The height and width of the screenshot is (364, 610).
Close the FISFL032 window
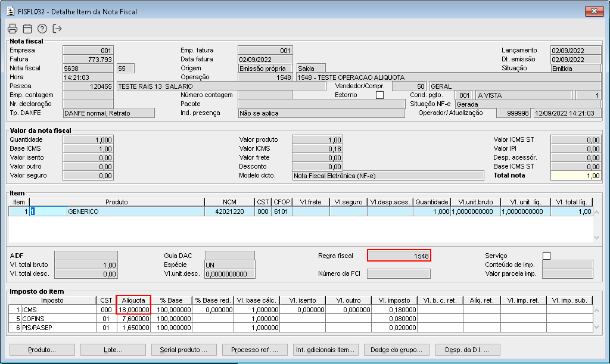click(594, 11)
